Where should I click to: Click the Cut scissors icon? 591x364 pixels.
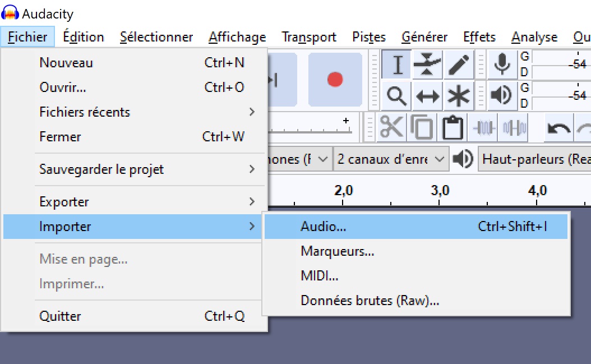pyautogui.click(x=391, y=127)
